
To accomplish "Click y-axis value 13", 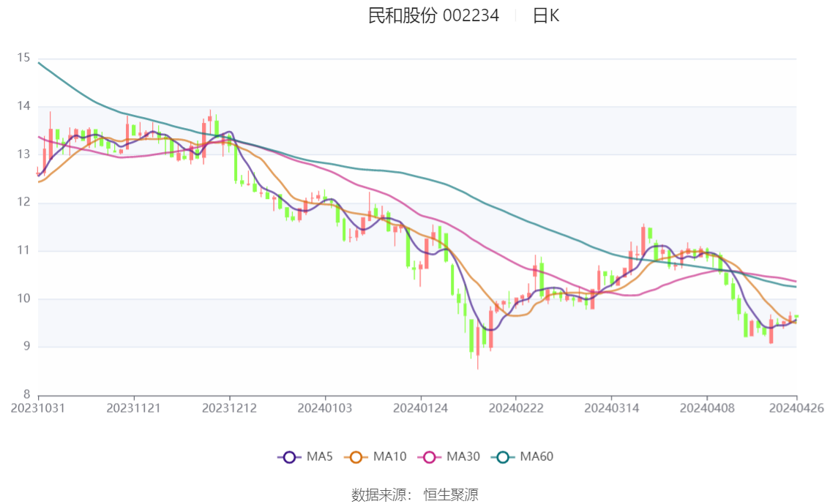I will [23, 154].
